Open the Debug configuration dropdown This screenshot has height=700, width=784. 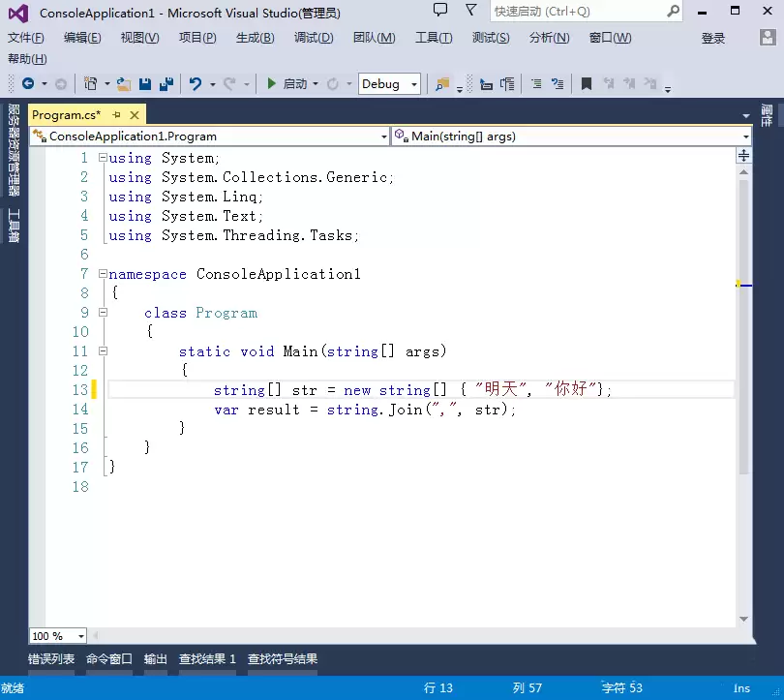coord(411,84)
